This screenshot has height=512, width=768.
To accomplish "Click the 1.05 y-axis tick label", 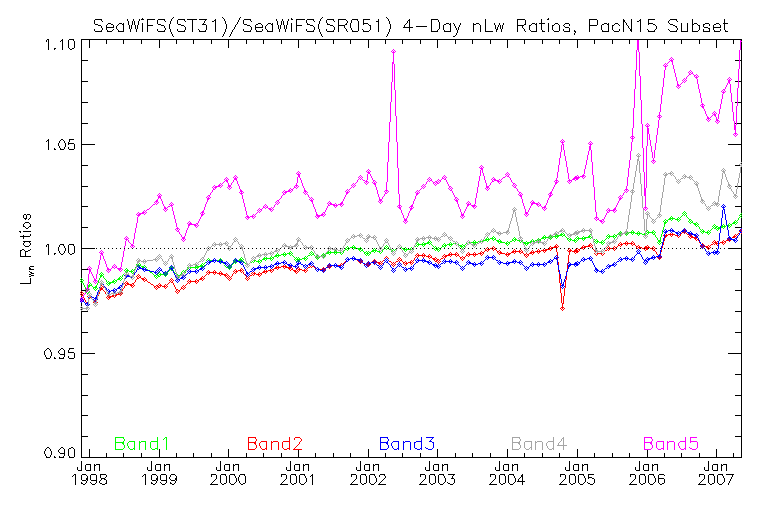I will click(x=60, y=145).
